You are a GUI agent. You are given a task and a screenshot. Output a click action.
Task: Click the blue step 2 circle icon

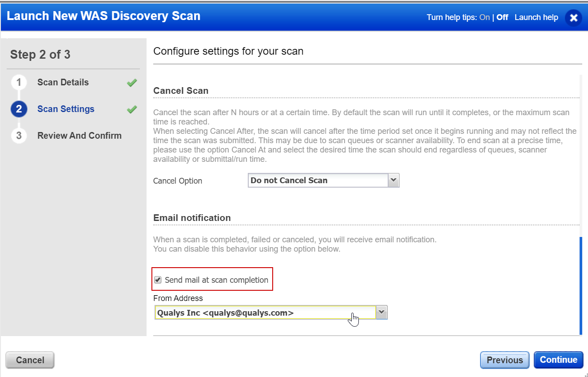[19, 109]
